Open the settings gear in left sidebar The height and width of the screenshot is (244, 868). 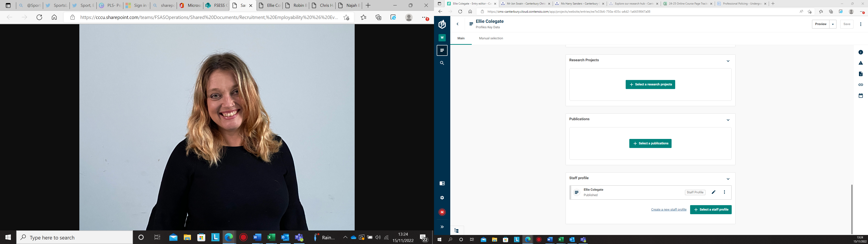click(442, 198)
